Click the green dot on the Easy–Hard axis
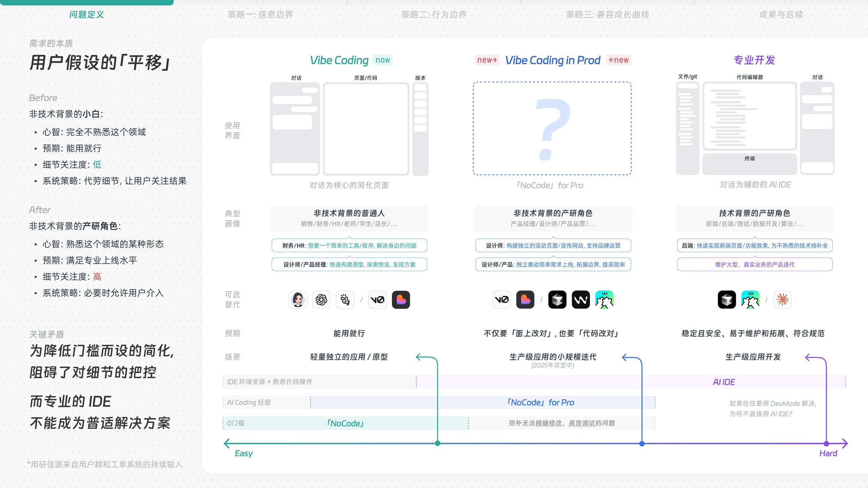This screenshot has height=488, width=868. tap(438, 443)
